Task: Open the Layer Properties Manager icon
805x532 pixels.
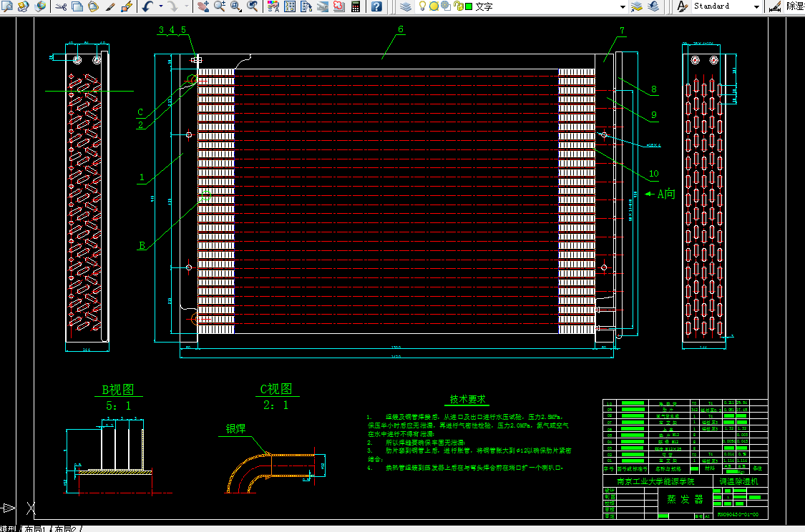Action: click(406, 6)
